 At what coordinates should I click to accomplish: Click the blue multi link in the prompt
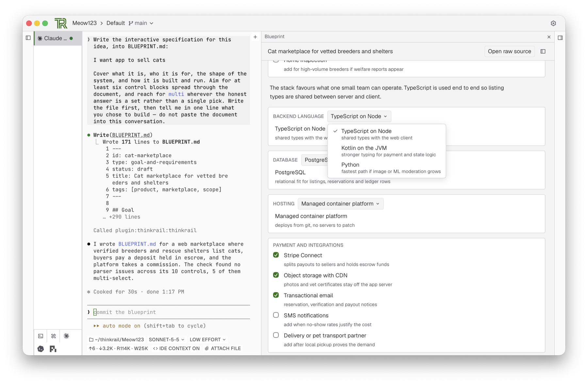point(176,94)
